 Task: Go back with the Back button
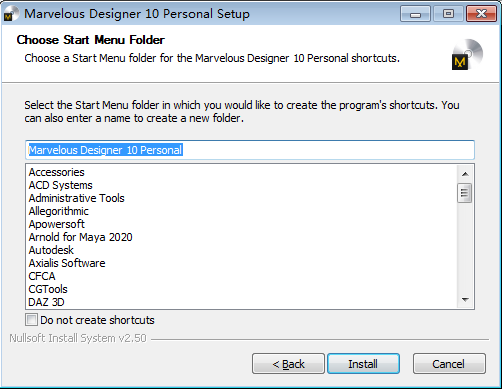(288, 364)
